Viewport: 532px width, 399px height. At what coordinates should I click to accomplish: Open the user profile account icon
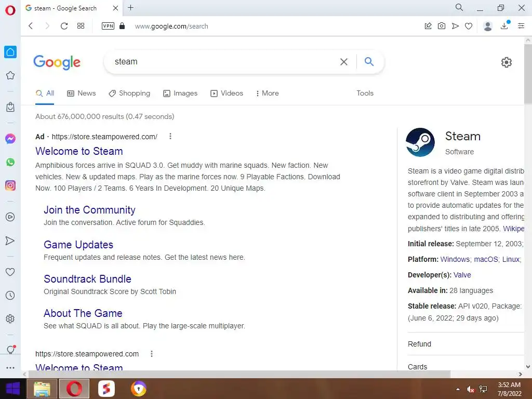(488, 26)
